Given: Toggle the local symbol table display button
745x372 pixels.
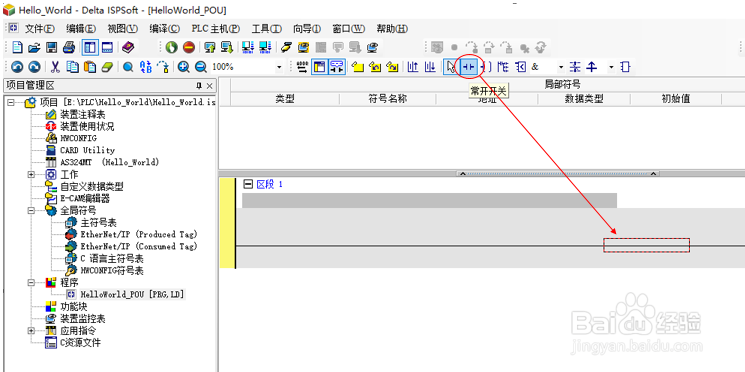Looking at the screenshot, I should [319, 67].
